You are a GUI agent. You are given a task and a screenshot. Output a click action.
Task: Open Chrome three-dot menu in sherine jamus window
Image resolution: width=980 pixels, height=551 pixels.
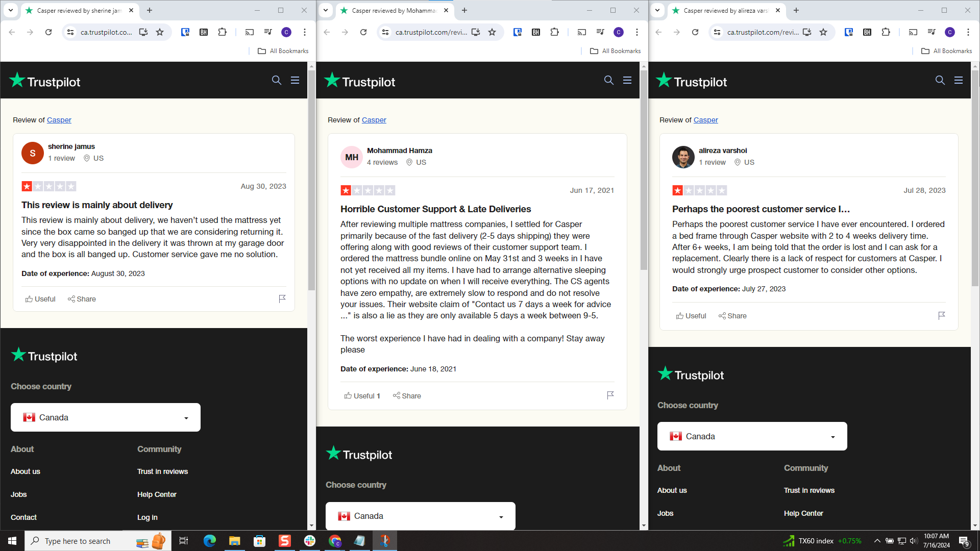pos(305,32)
